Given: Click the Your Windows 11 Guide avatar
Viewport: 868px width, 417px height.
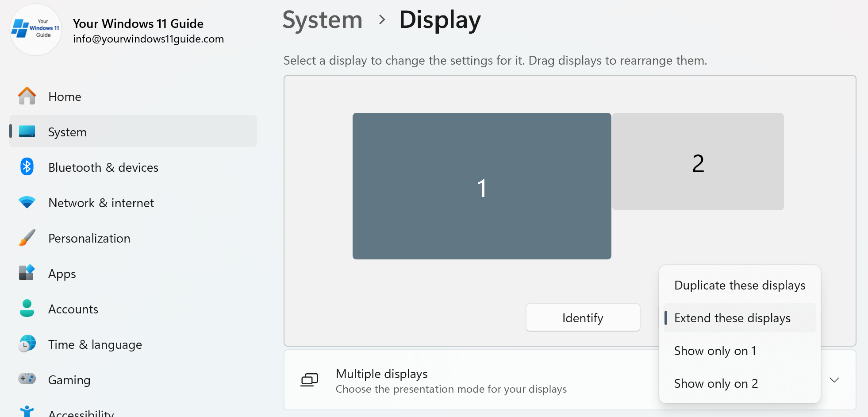Looking at the screenshot, I should tap(36, 30).
